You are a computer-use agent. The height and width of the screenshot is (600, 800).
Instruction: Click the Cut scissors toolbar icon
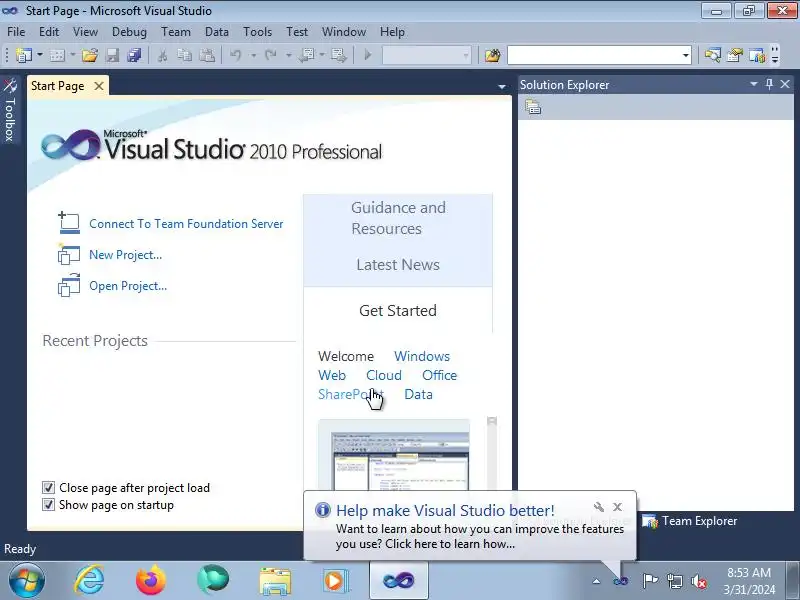tap(163, 55)
